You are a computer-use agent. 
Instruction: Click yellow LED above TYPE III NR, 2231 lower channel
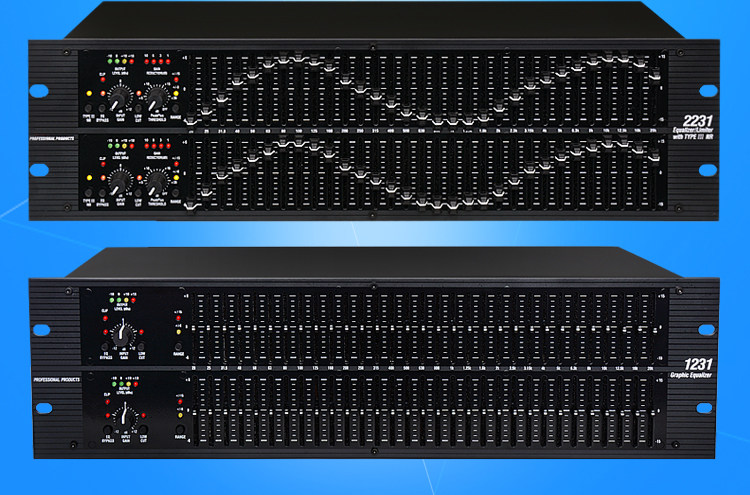[89, 177]
